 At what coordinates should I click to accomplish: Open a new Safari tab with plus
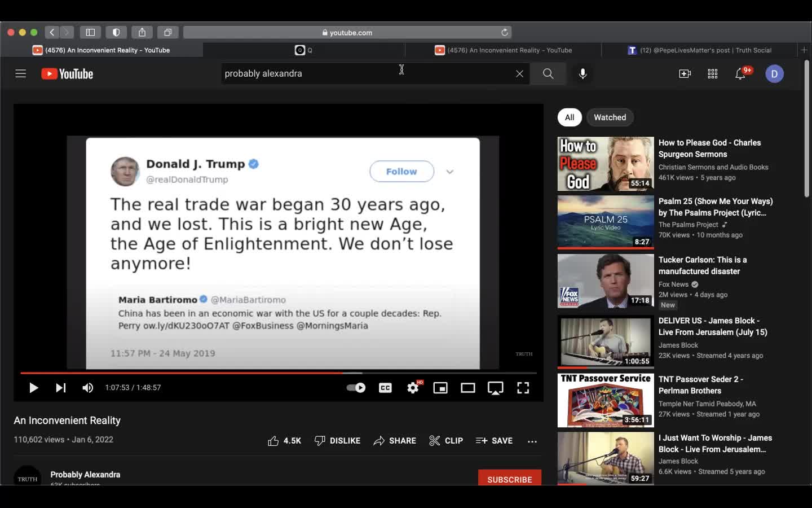[805, 50]
